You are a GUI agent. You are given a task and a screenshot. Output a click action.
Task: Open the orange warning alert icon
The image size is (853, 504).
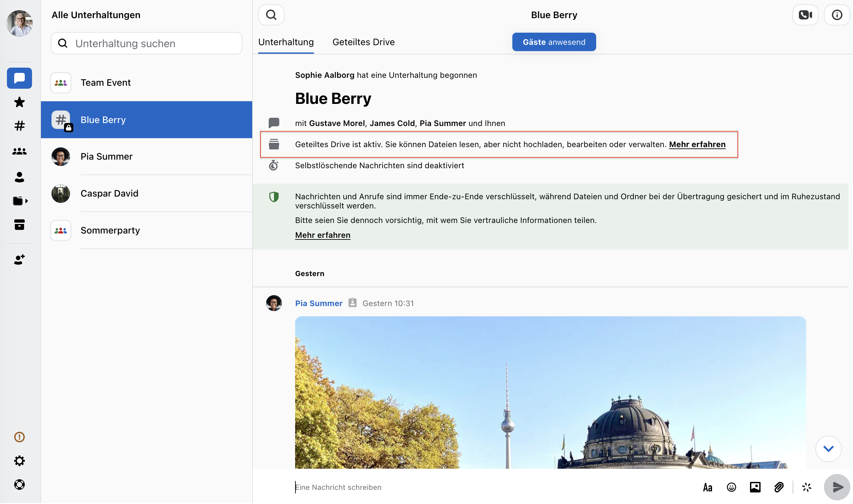(x=19, y=437)
